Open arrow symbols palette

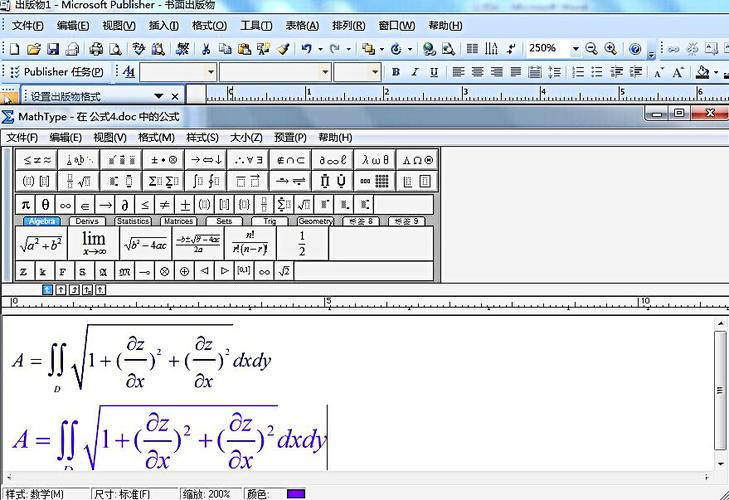coord(206,160)
